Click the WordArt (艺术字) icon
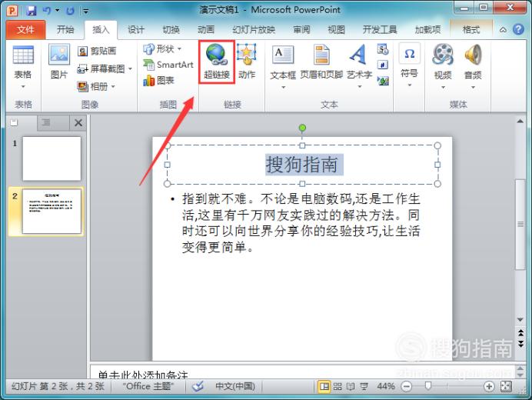532x400 pixels. [x=358, y=55]
